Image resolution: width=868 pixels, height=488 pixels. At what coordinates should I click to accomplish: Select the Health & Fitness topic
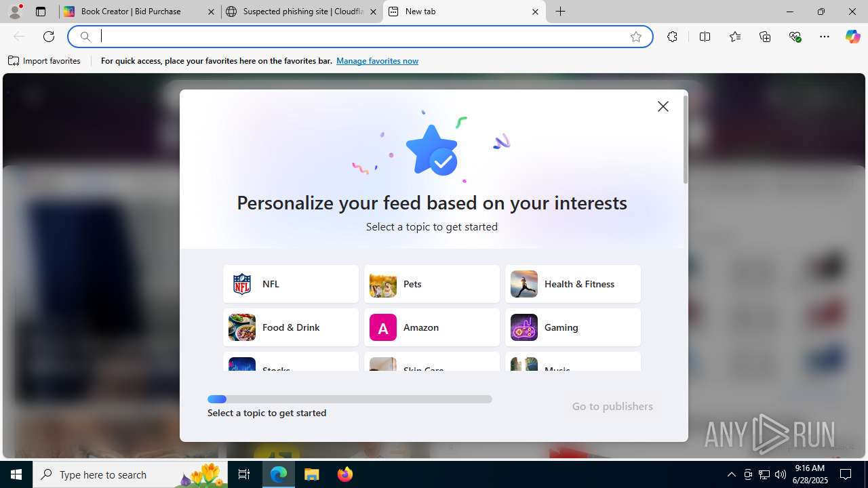coord(573,284)
